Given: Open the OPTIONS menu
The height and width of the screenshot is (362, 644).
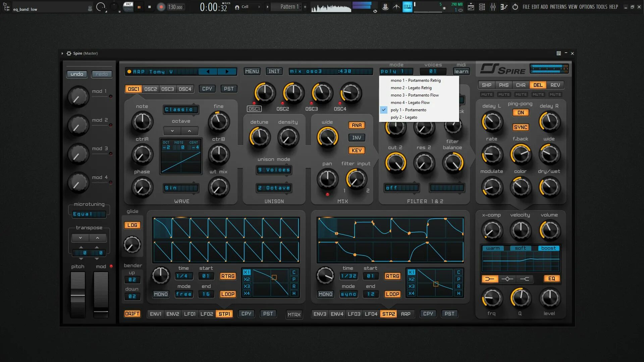Looking at the screenshot, I should (x=587, y=7).
